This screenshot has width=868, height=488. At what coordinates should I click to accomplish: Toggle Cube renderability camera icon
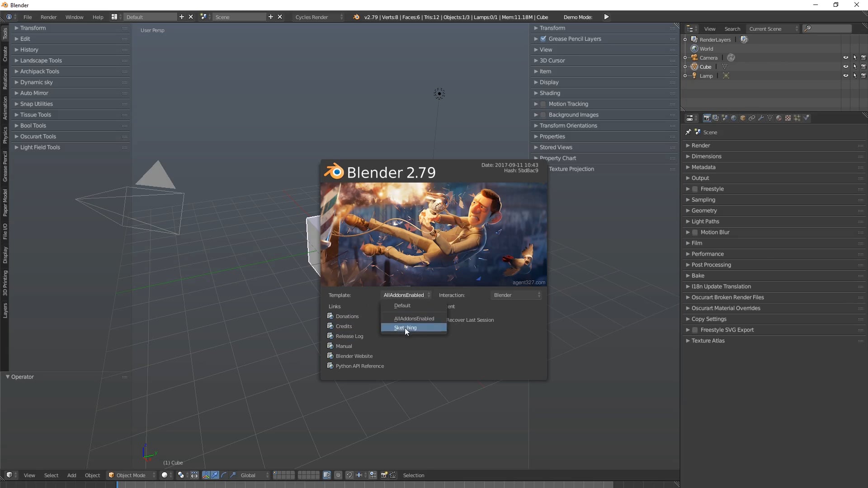click(x=863, y=66)
